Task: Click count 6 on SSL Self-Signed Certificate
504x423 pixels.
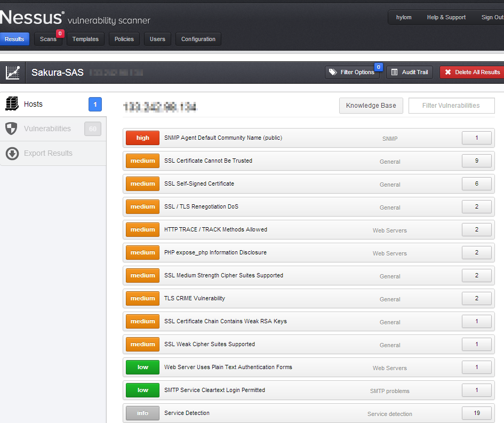Action: (x=477, y=184)
